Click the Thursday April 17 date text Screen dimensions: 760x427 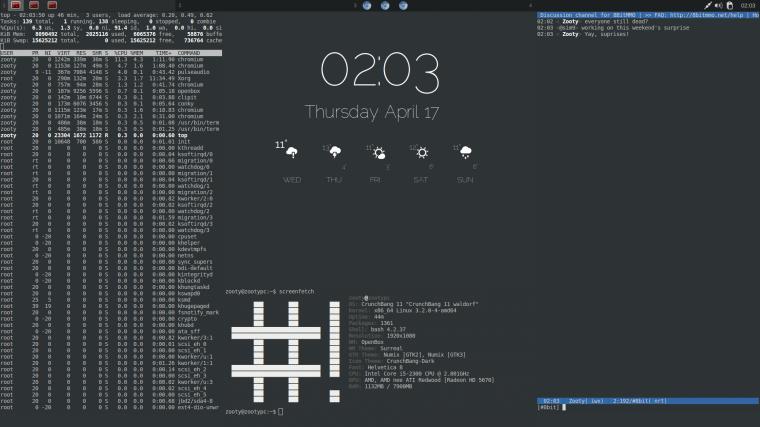372,112
